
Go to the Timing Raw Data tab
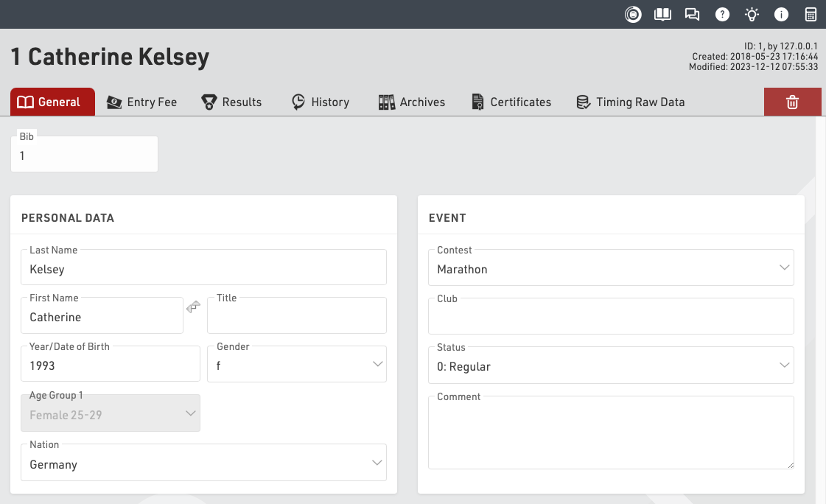pos(631,102)
